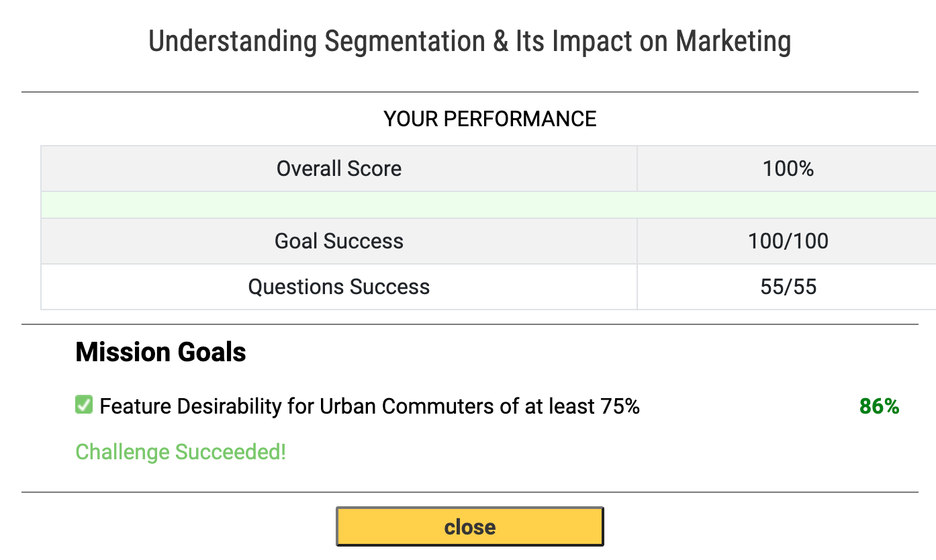Toggle the Feature Desirability goal checkbox
Screen dimensions: 936x560
pos(84,405)
